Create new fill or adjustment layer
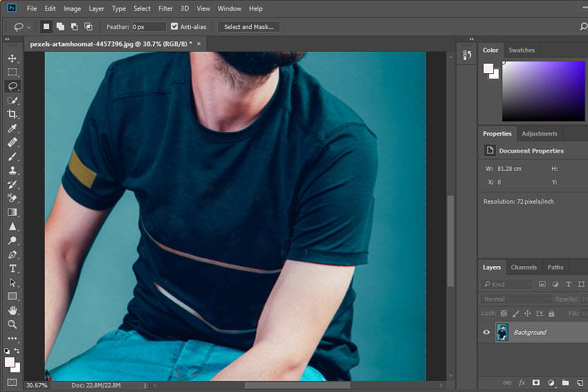 pyautogui.click(x=551, y=382)
